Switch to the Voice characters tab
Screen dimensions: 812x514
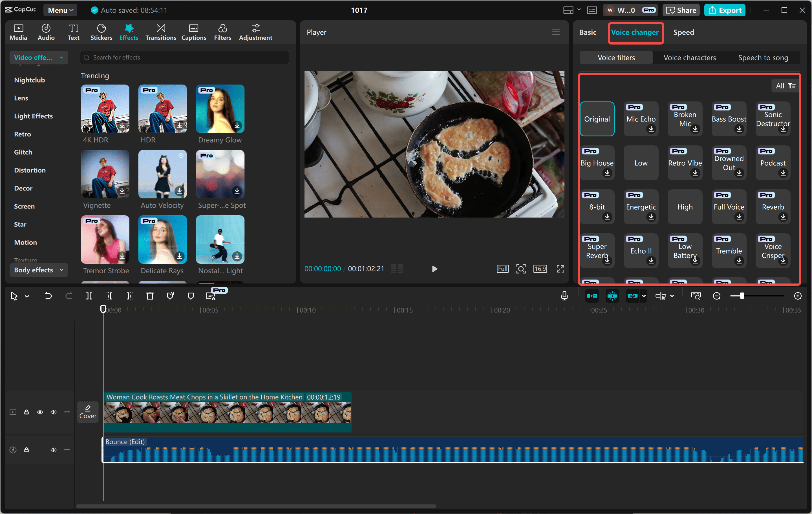point(689,57)
